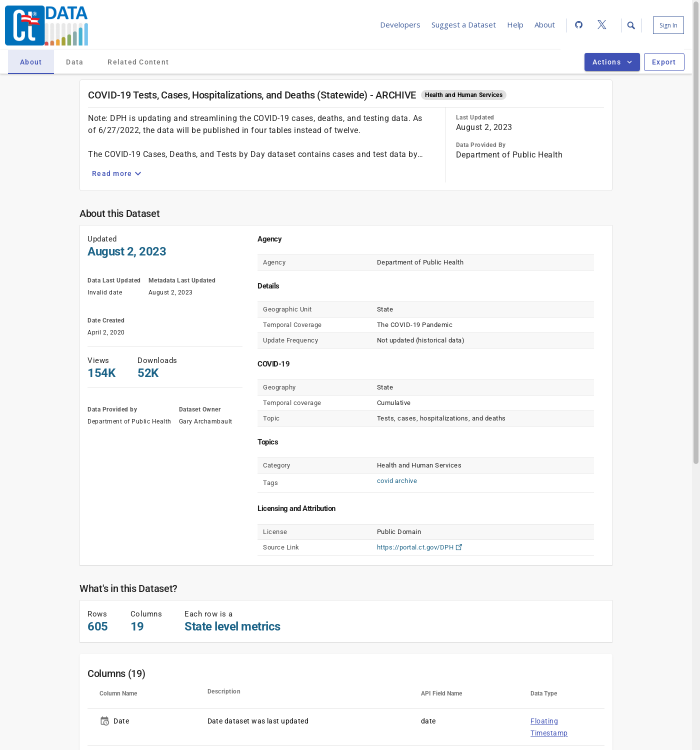Select the About tab

pyautogui.click(x=31, y=62)
